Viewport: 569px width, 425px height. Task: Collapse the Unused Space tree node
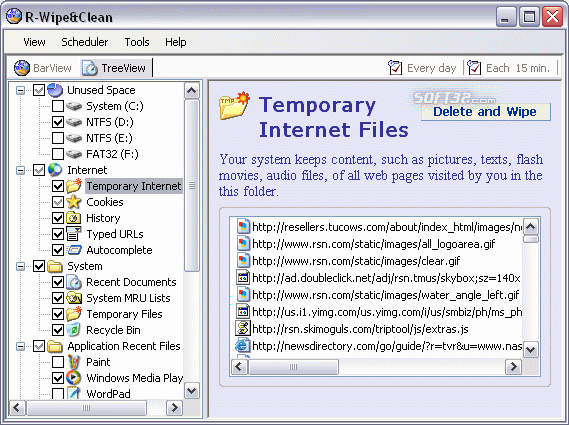point(21,90)
